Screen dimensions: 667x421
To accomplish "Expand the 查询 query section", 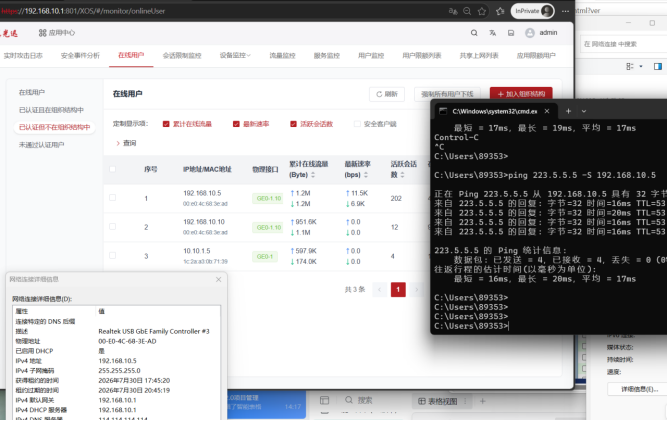I will pyautogui.click(x=126, y=143).
